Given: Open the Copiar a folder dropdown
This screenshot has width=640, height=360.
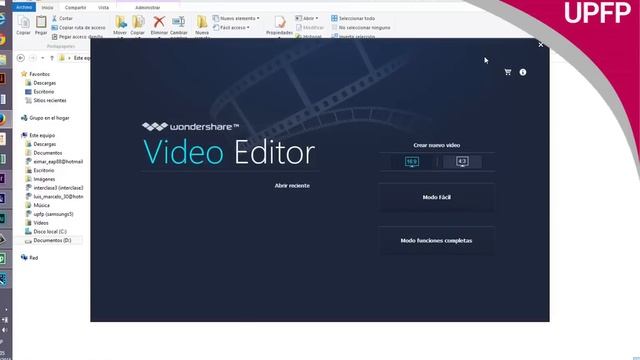Looking at the screenshot, I should [138, 26].
